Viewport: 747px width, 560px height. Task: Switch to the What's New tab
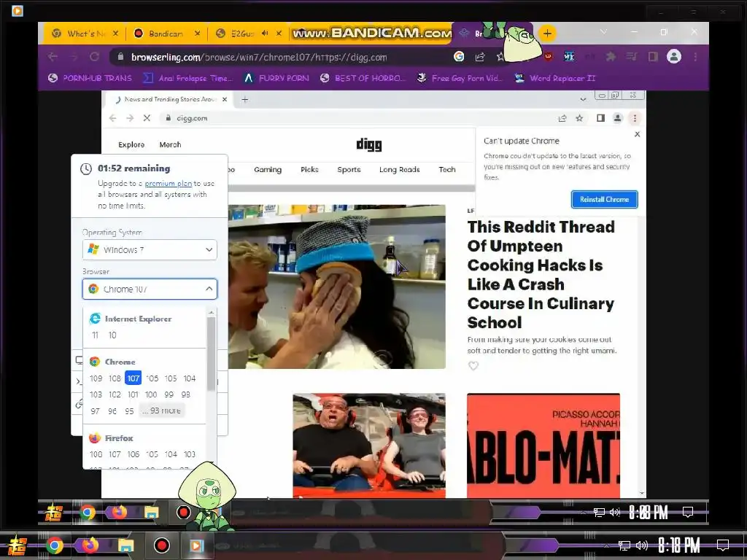[85, 34]
